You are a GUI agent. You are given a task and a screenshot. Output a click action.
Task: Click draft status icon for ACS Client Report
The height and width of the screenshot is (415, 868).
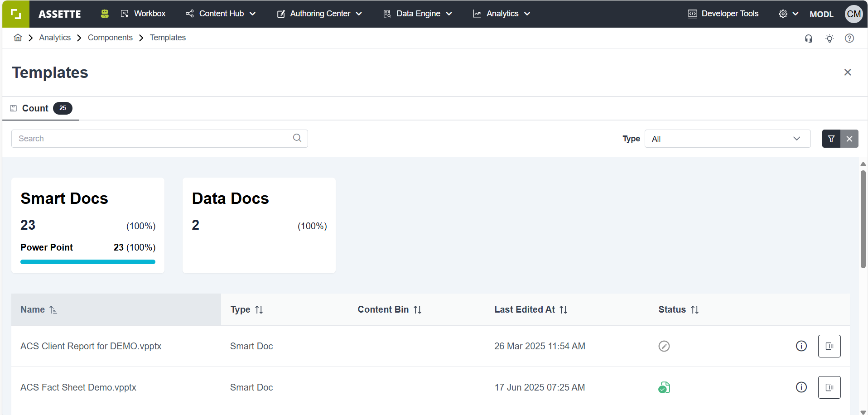pos(664,346)
